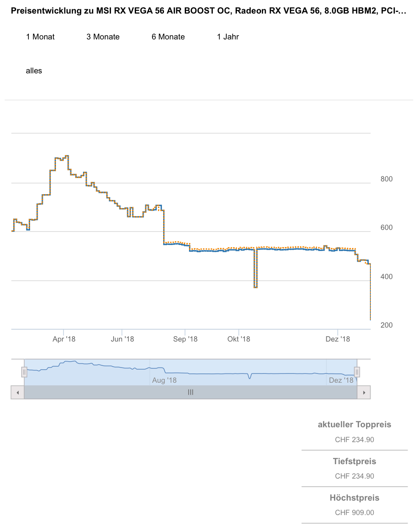Click the Sep '18 x-axis label
This screenshot has width=414, height=532.
(185, 339)
